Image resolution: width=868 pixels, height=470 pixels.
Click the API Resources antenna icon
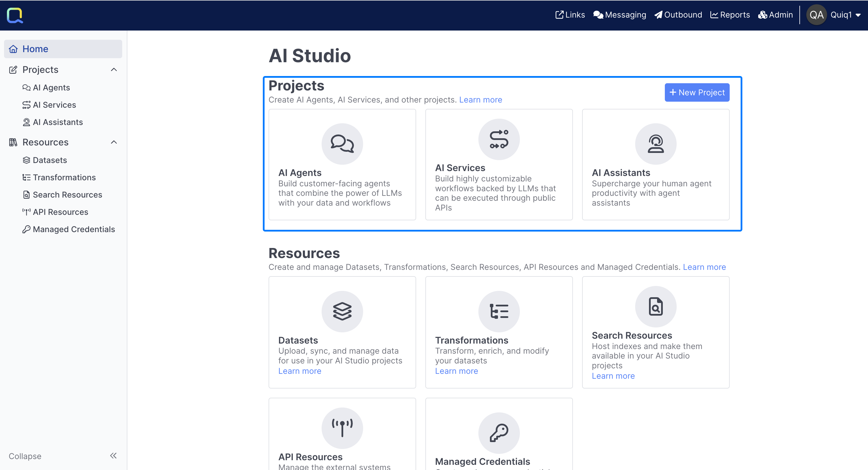(342, 428)
